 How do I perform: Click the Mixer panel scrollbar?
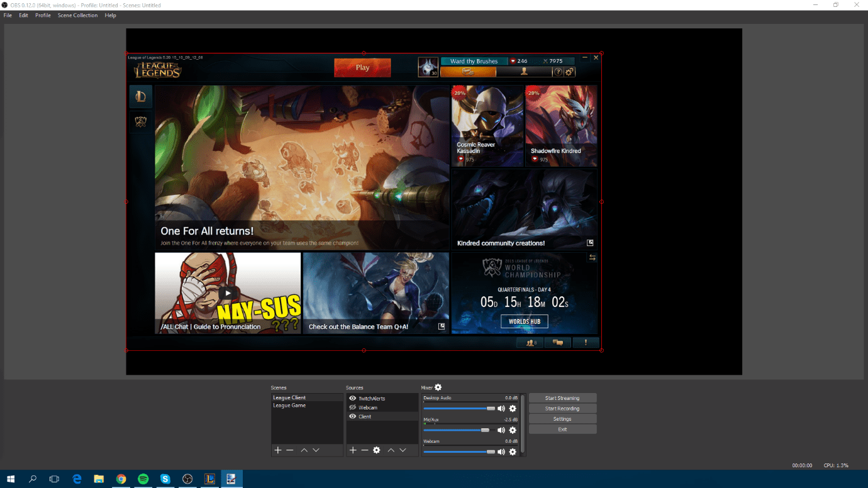(x=523, y=424)
